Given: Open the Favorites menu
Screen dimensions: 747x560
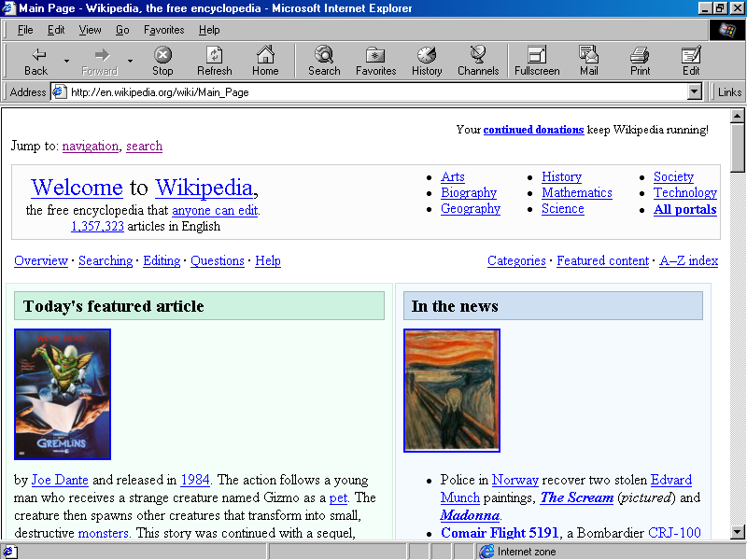Looking at the screenshot, I should pyautogui.click(x=164, y=30).
